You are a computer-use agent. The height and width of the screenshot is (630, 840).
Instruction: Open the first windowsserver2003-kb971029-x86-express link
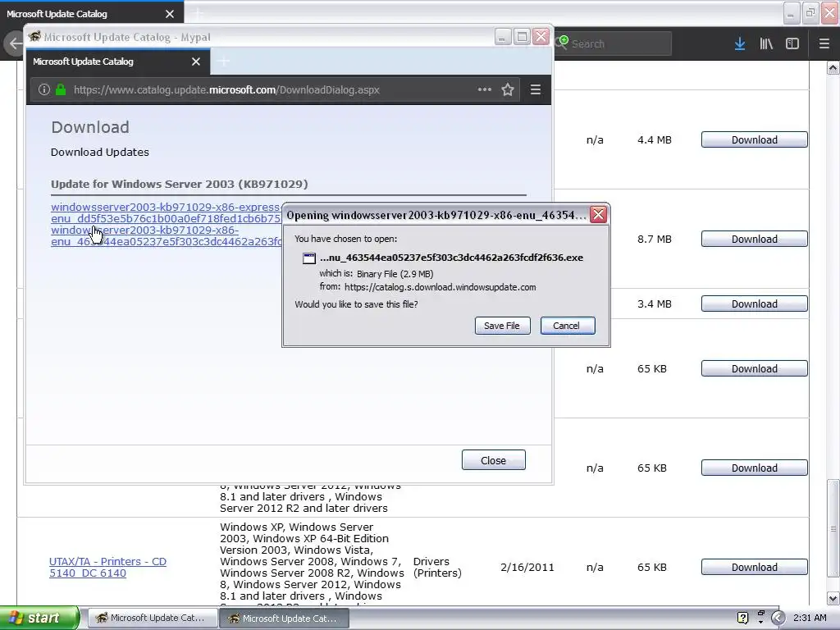[166, 212]
